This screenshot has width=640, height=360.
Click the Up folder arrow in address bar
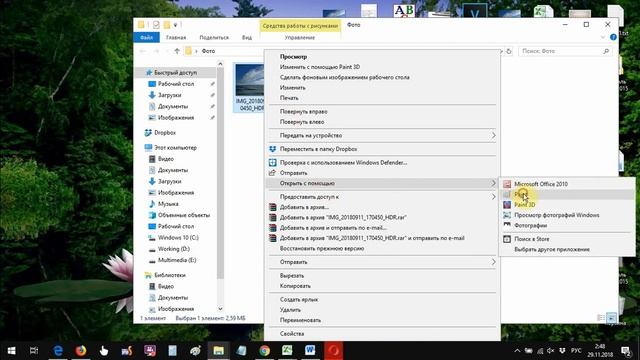177,51
